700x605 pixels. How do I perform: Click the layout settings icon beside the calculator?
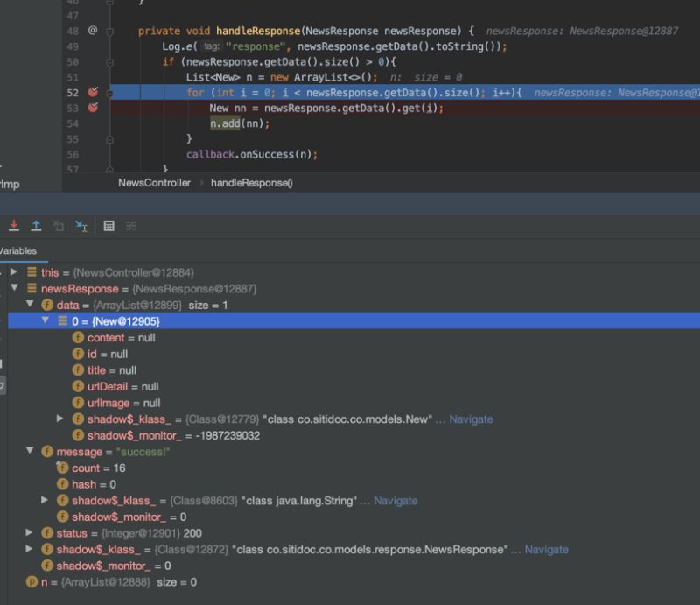pyautogui.click(x=131, y=226)
